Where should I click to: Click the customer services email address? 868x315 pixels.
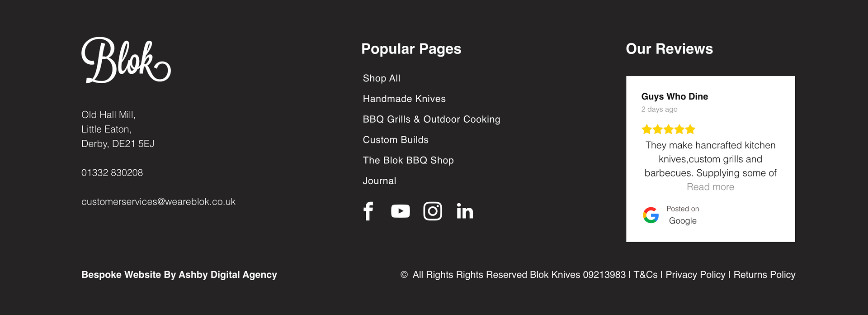pos(158,202)
